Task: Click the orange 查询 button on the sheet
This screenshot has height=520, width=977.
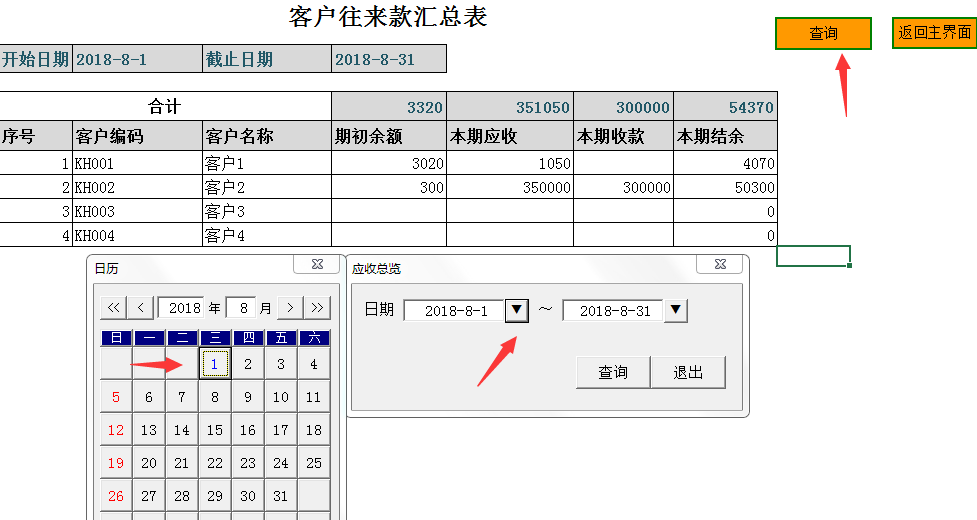Action: [x=823, y=34]
